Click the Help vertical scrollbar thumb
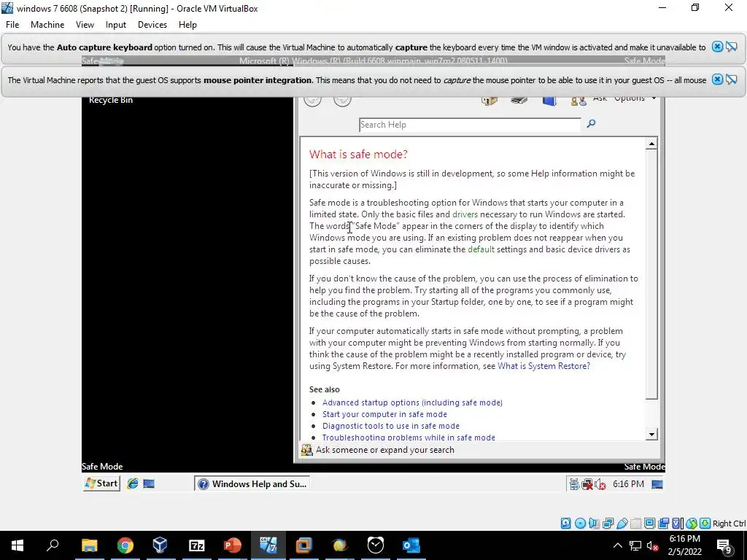This screenshot has width=747, height=560. (x=651, y=274)
